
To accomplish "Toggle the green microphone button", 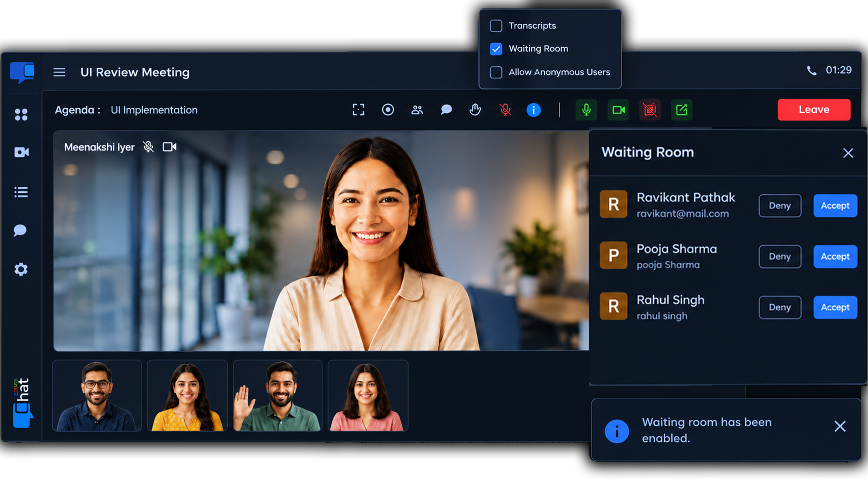I will [586, 110].
